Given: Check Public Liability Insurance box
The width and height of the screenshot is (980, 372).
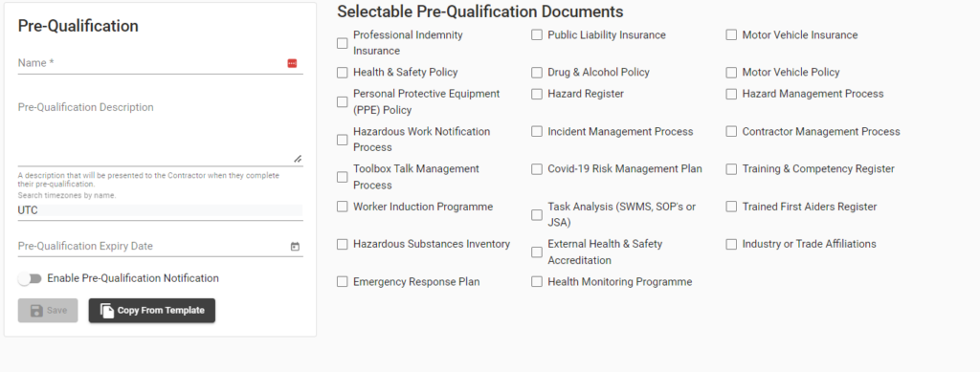Looking at the screenshot, I should pos(536,35).
